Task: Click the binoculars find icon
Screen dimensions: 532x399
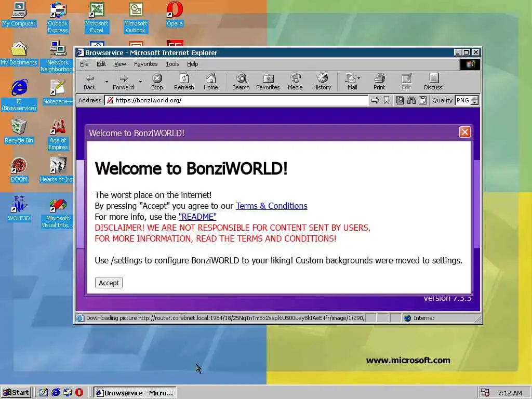Action: 411,100
